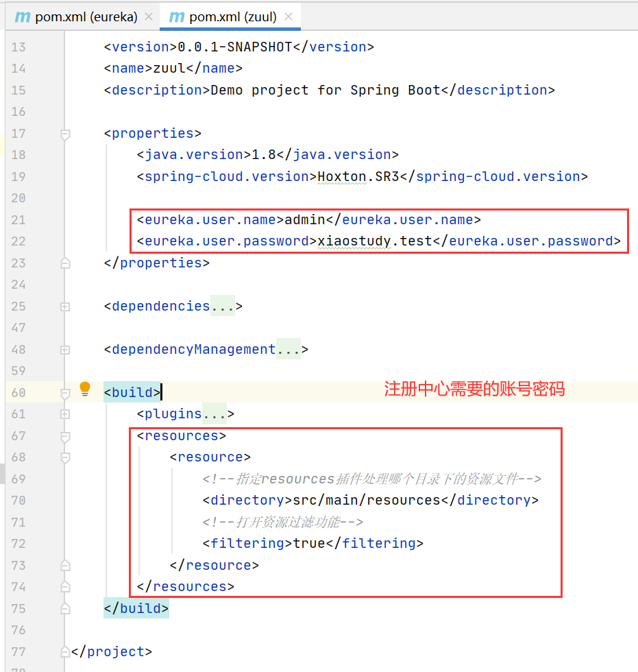Click the opening properties tag
This screenshot has height=672, width=638.
[x=152, y=133]
